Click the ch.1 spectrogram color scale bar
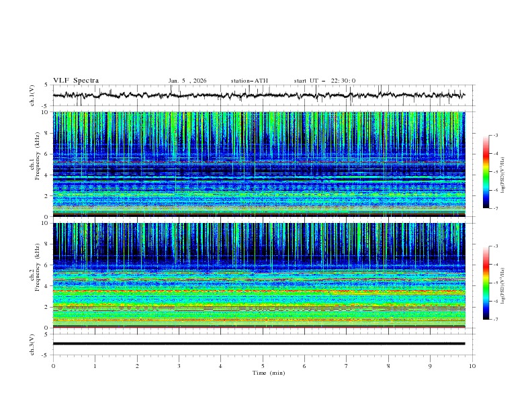This screenshot has width=532, height=411. (x=486, y=172)
